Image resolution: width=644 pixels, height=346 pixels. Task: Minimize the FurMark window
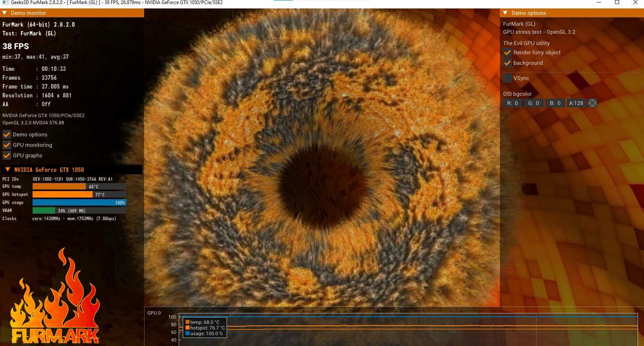click(x=599, y=2)
